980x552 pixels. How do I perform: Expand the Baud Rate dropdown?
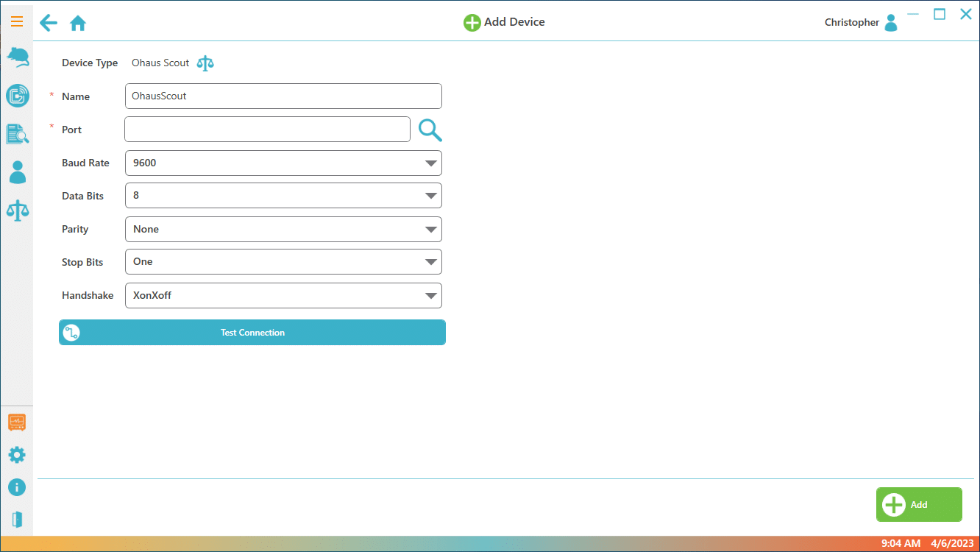pos(283,163)
